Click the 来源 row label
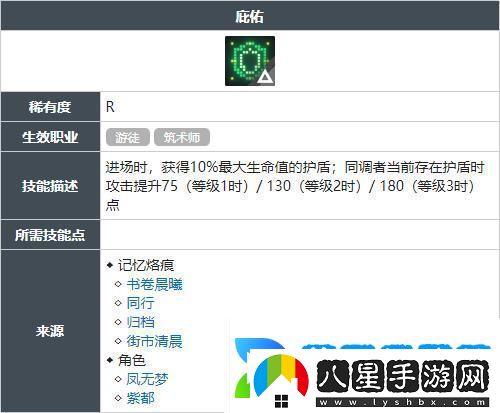500x413 pixels. [x=50, y=331]
